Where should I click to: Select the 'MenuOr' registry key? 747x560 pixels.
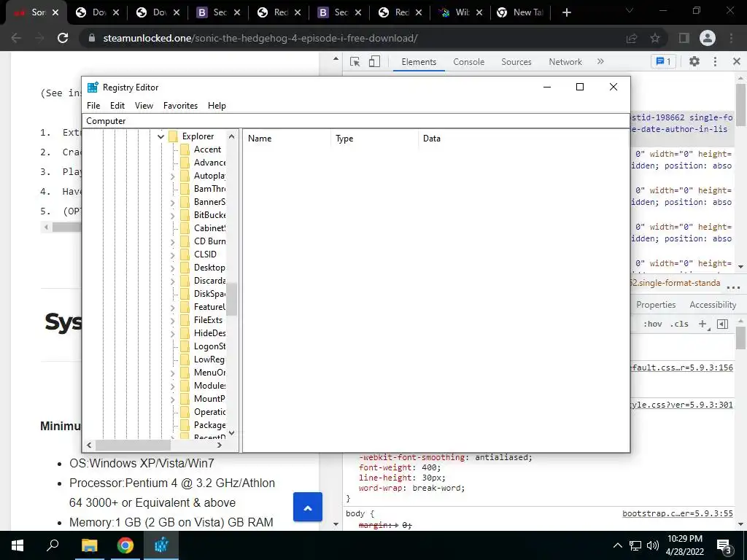(x=209, y=373)
